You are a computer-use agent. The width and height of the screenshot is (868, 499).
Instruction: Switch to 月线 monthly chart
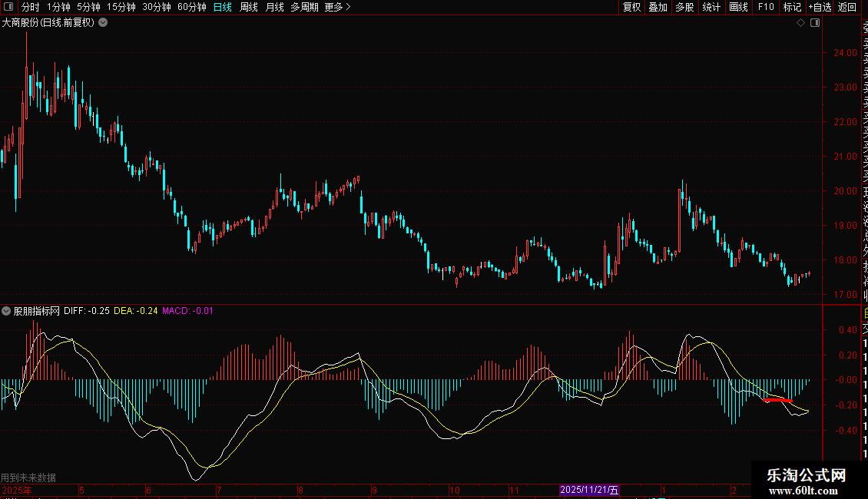pyautogui.click(x=274, y=7)
